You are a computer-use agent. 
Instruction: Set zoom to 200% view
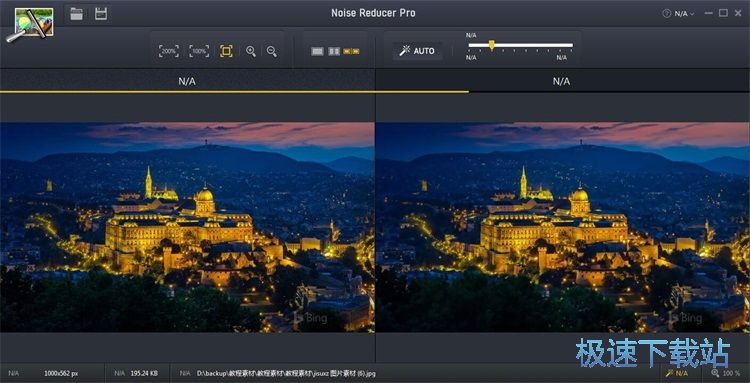169,51
